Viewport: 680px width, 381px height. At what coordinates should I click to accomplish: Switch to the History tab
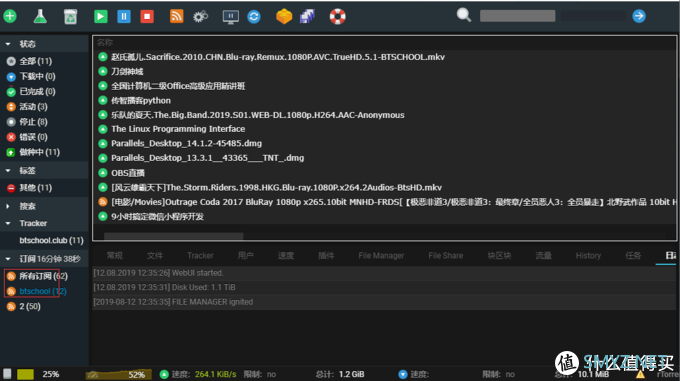click(588, 255)
